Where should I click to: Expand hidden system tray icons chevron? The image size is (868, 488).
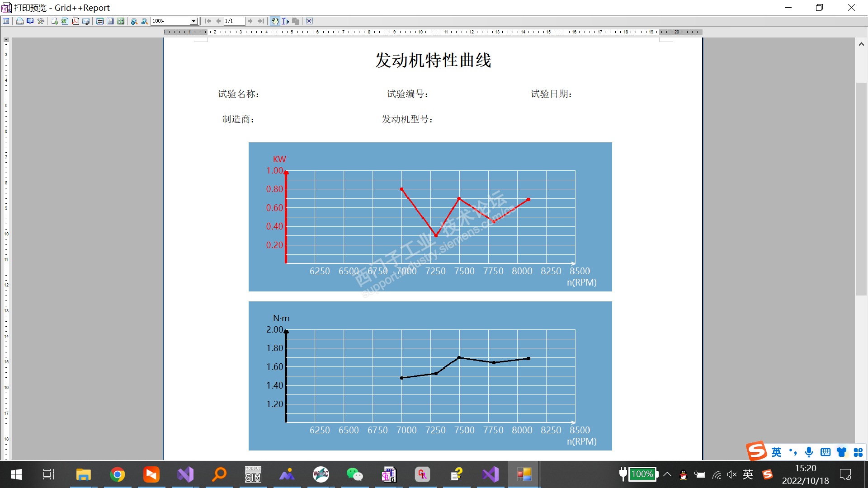pos(667,474)
